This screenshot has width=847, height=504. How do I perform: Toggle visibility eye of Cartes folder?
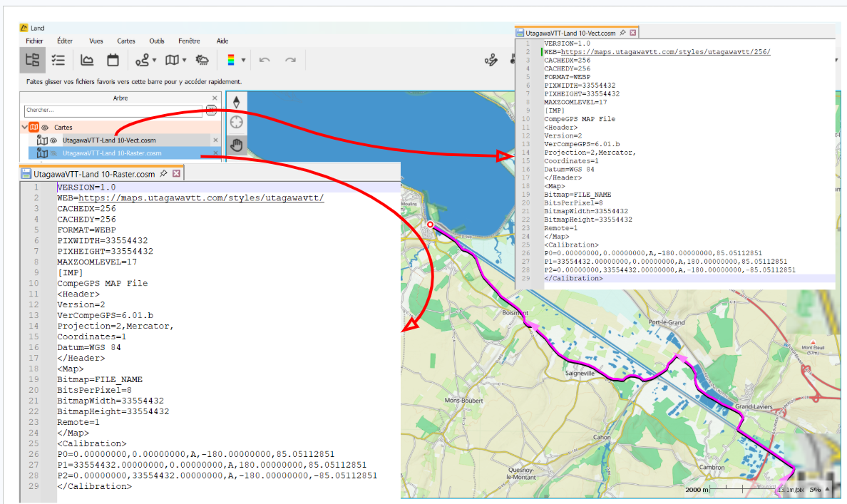[x=45, y=128]
